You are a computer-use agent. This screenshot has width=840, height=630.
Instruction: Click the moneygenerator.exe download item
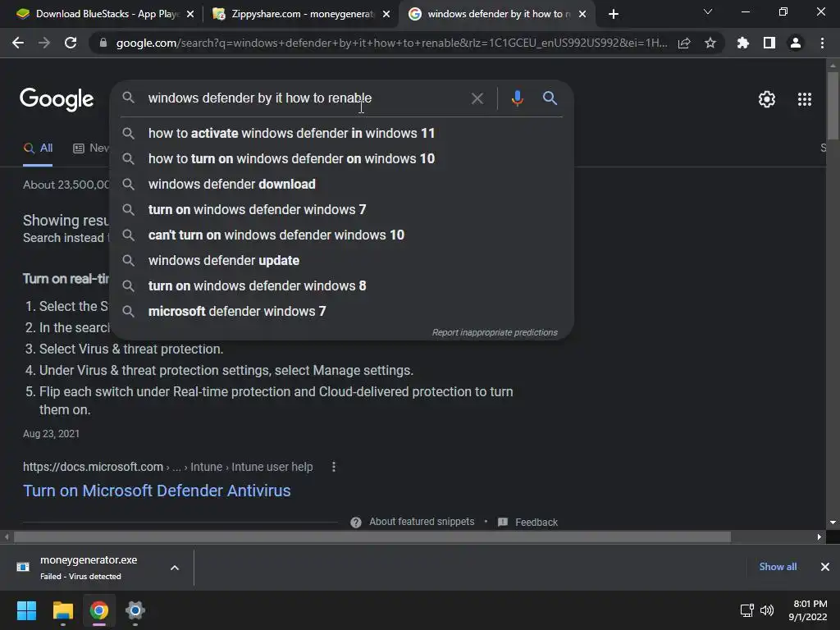coord(89,568)
